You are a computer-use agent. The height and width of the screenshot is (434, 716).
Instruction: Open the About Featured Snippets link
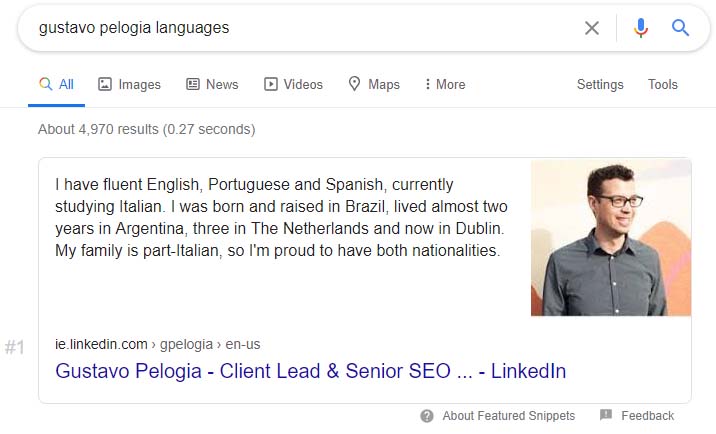click(x=509, y=416)
